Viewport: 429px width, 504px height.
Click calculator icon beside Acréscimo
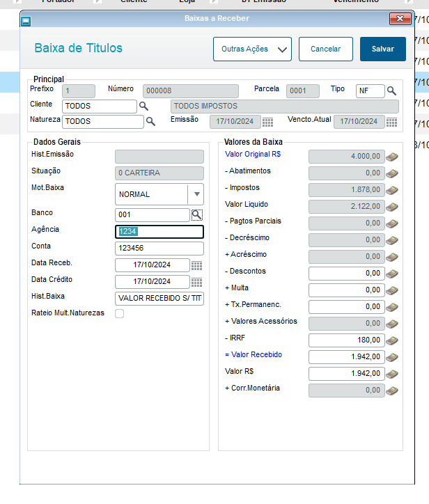(x=392, y=257)
